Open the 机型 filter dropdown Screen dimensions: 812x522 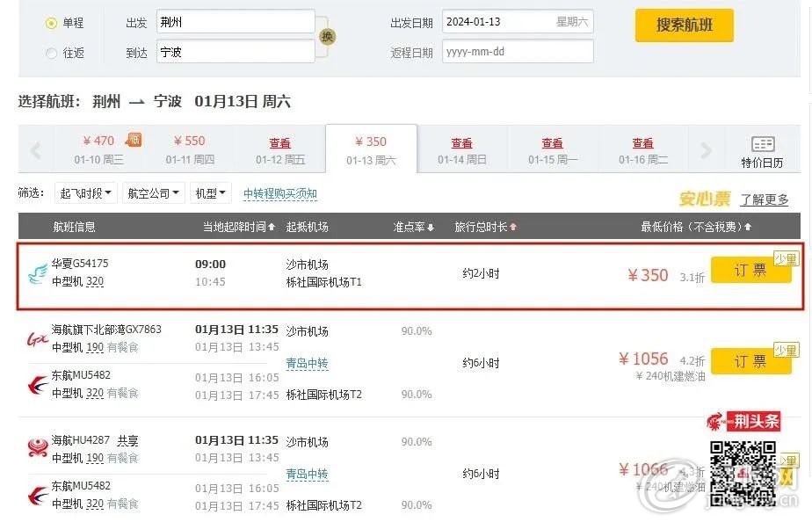tap(210, 193)
